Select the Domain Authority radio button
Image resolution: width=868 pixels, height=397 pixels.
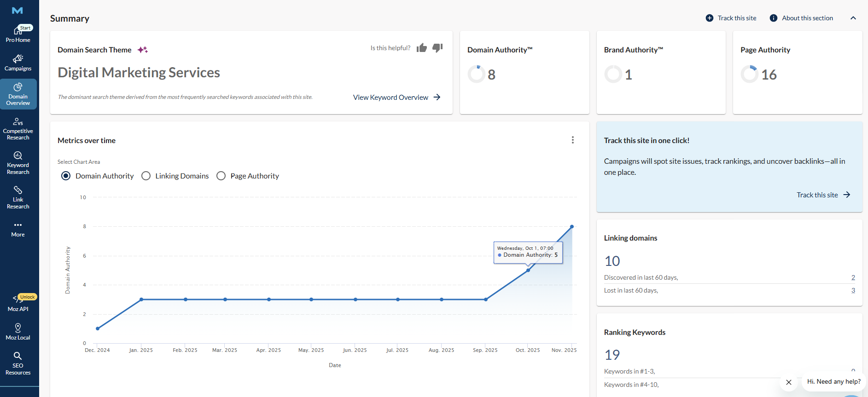[66, 176]
